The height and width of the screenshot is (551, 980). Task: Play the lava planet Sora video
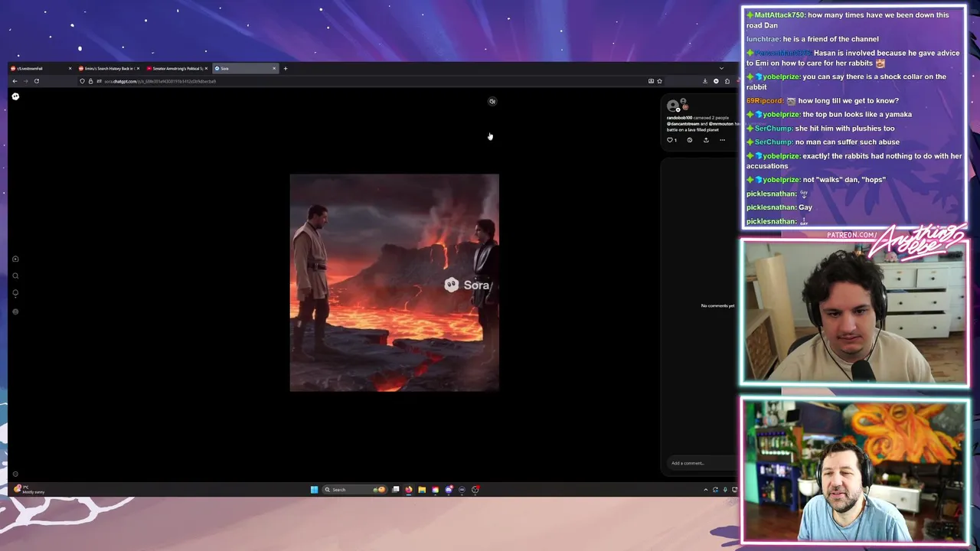[x=394, y=282]
